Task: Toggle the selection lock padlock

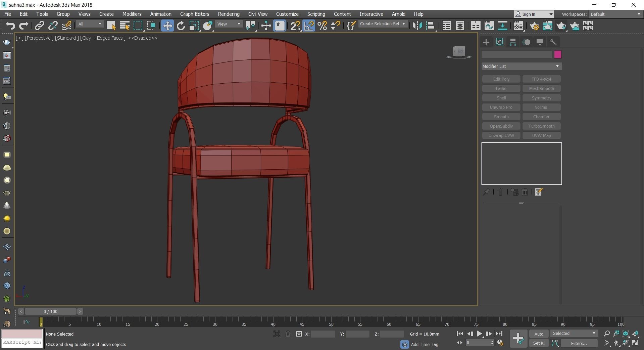Action: pyautogui.click(x=288, y=334)
